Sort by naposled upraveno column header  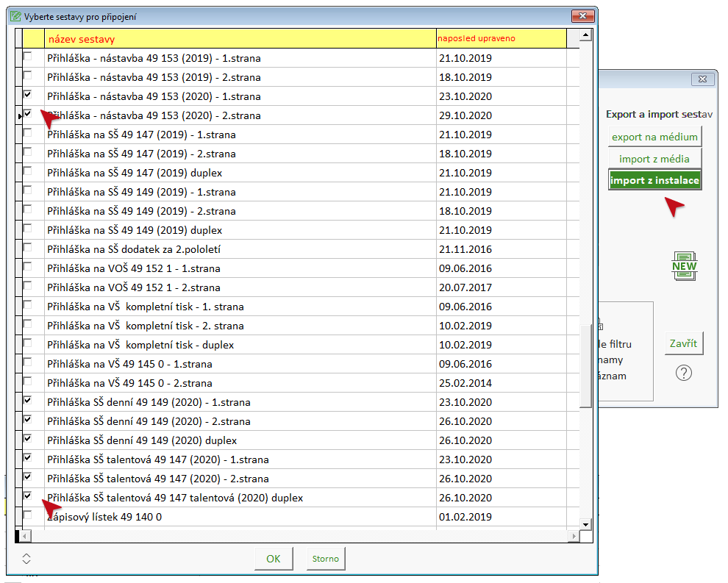tap(502, 38)
